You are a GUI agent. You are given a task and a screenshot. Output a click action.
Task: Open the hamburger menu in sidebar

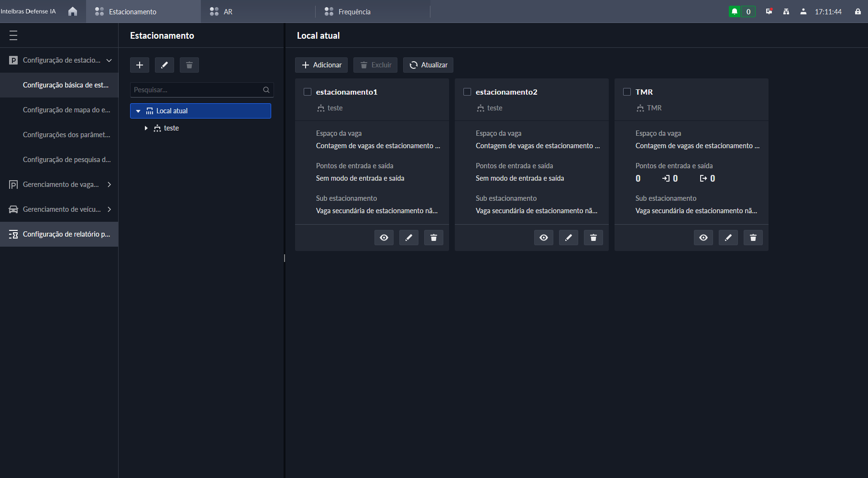coord(13,35)
